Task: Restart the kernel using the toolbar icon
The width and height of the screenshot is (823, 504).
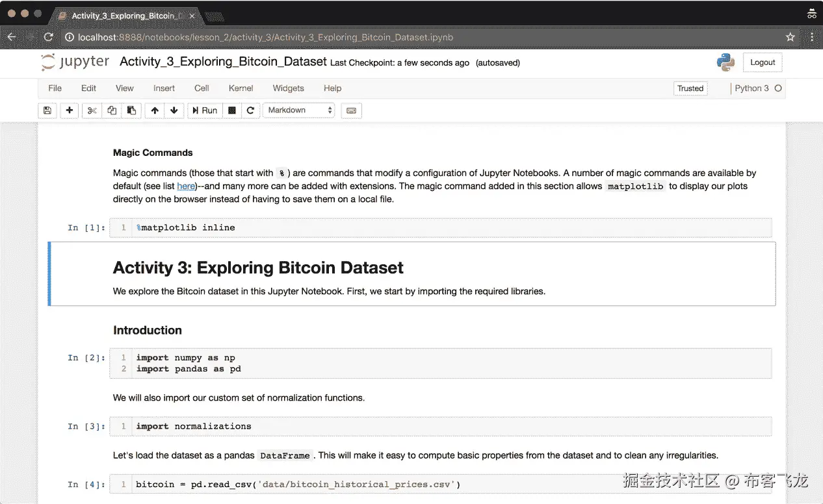Action: [250, 110]
